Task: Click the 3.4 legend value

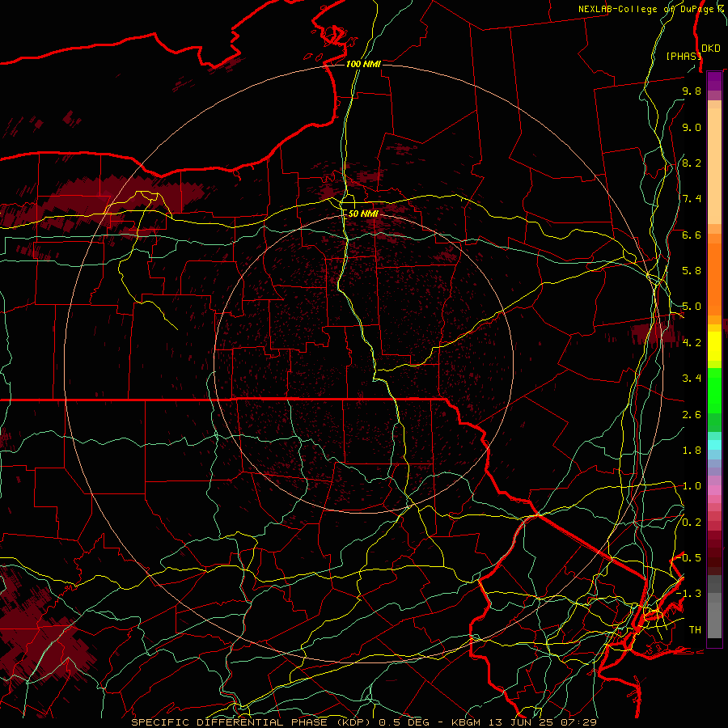Action: pyautogui.click(x=692, y=379)
